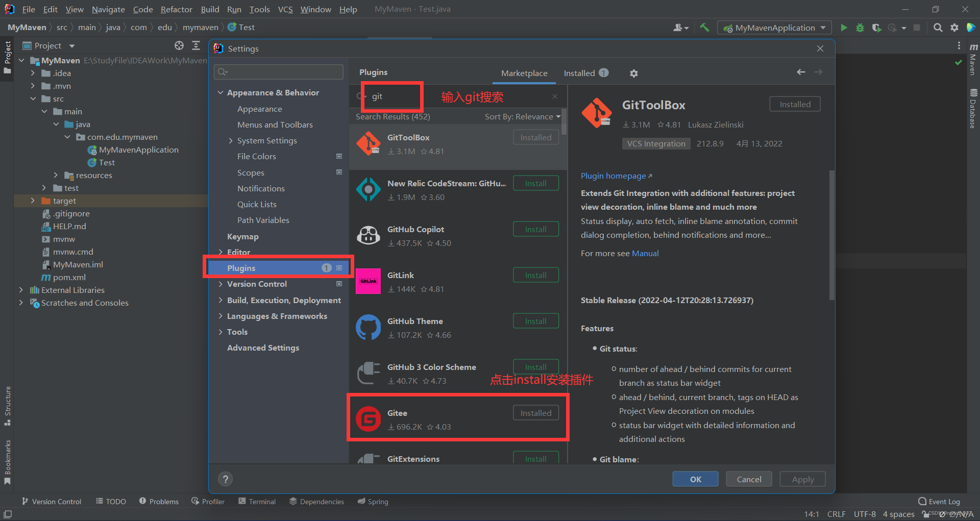Open the Sort By: Relevance dropdown
Image resolution: width=980 pixels, height=521 pixels.
tap(523, 117)
